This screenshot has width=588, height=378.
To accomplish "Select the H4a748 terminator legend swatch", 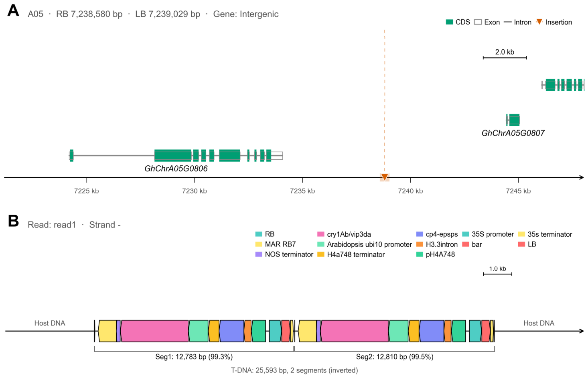I will [320, 254].
